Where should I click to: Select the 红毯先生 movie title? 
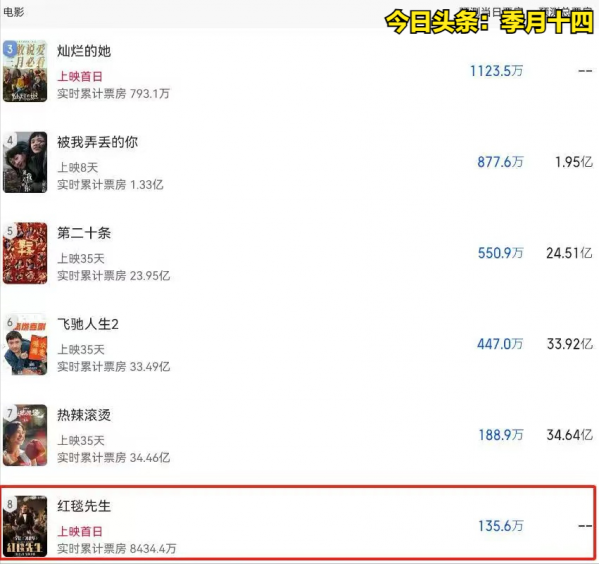(84, 506)
